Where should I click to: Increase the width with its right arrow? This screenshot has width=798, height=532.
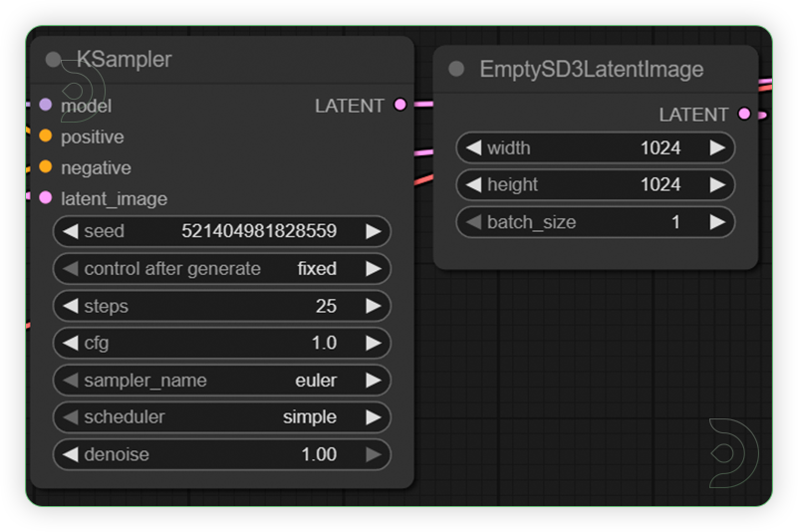(x=717, y=148)
